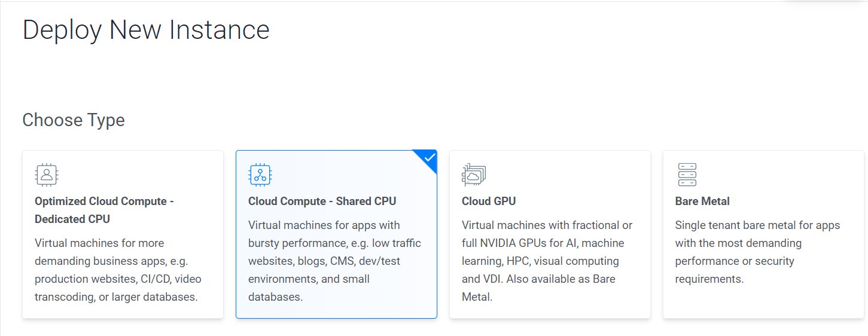Select Optimized Cloud Compute - Dedicated CPU title
This screenshot has height=336, width=868.
[104, 210]
